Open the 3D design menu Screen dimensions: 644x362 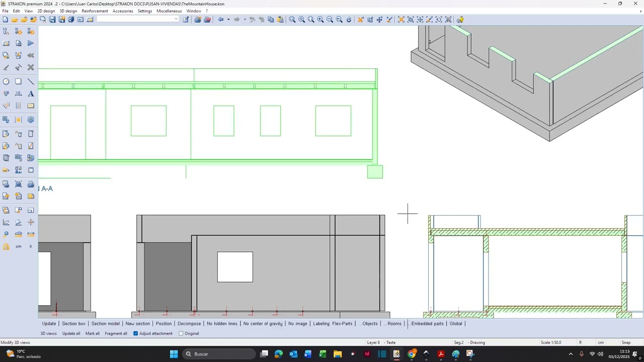click(x=68, y=11)
